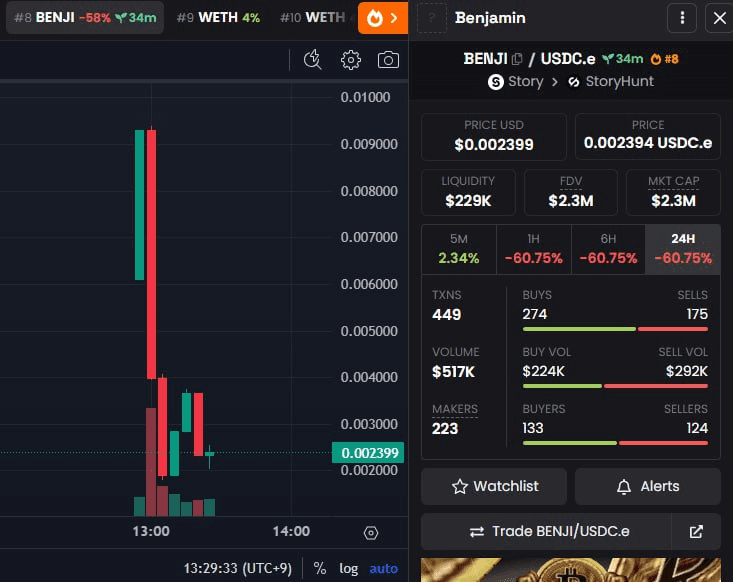Click the PRICE 0.002394 USDC.e box

647,137
